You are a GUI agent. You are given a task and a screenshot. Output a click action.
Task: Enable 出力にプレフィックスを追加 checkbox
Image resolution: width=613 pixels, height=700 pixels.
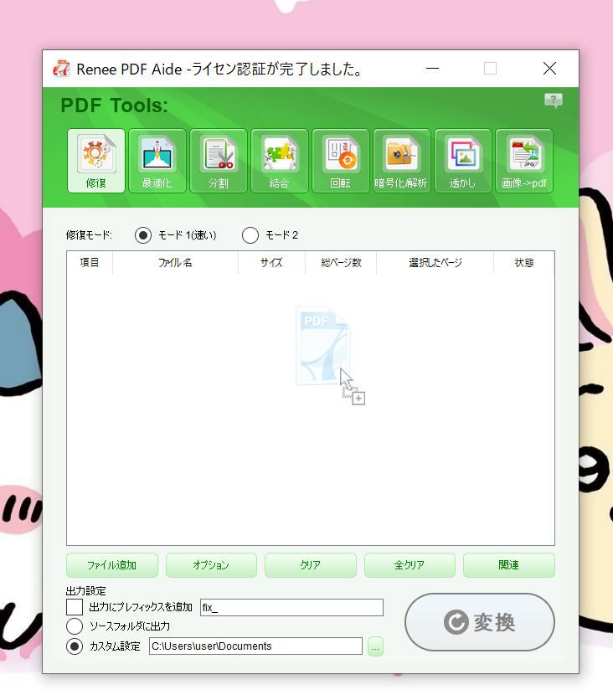pyautogui.click(x=75, y=607)
